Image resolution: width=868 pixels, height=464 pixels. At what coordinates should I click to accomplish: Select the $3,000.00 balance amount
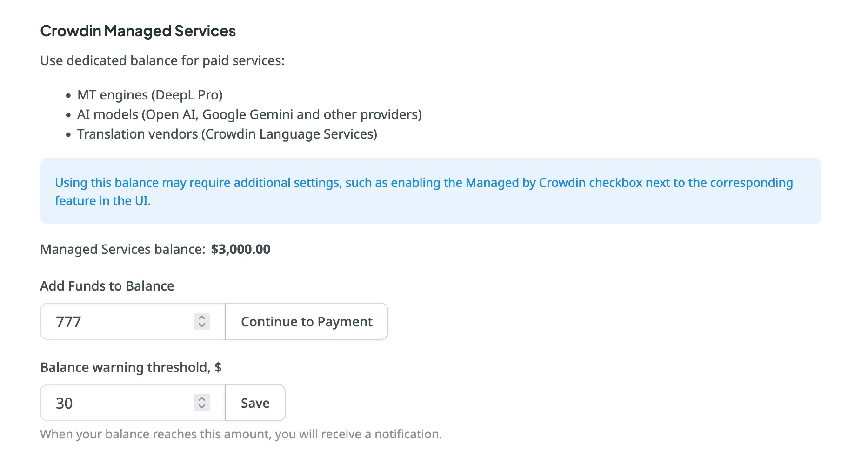tap(240, 250)
